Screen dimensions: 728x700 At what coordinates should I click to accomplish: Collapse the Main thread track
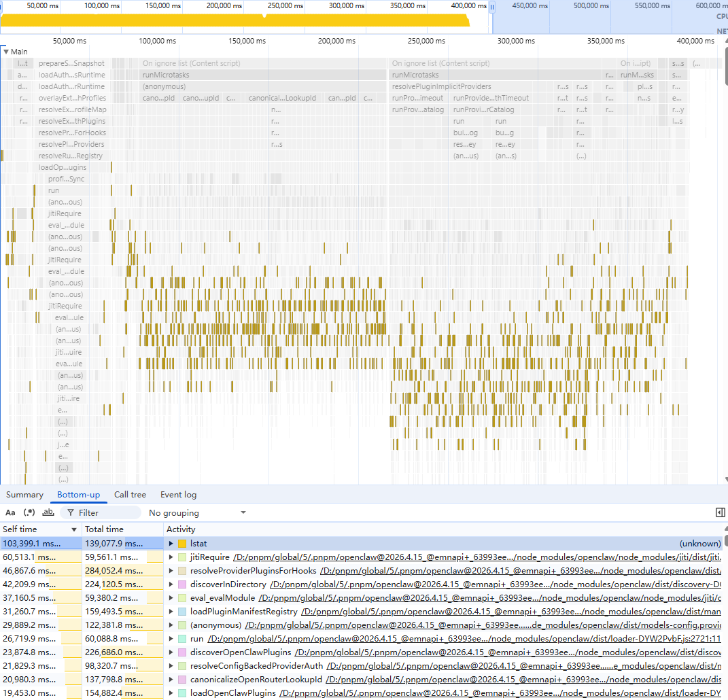[5, 52]
